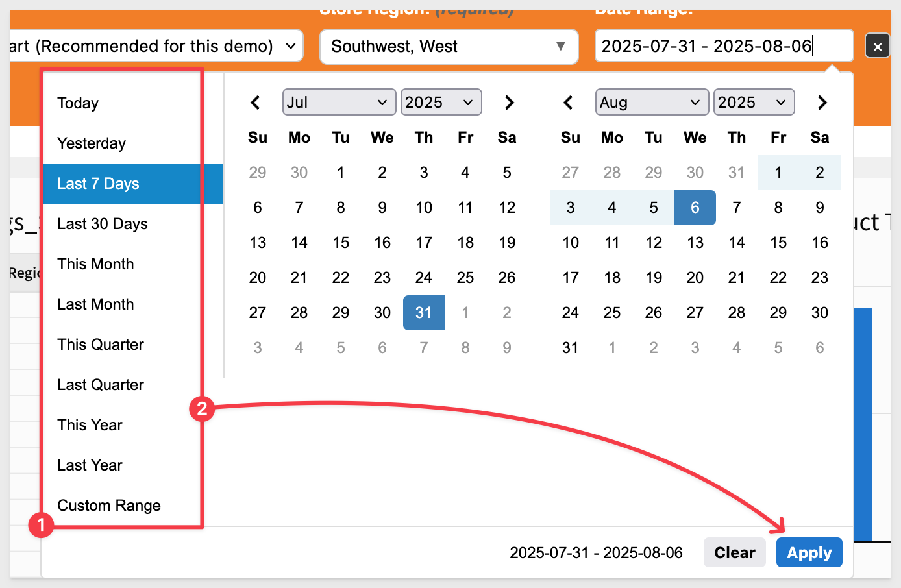This screenshot has height=588, width=901.
Task: Pick Last Quarter from preset list
Action: (x=101, y=385)
